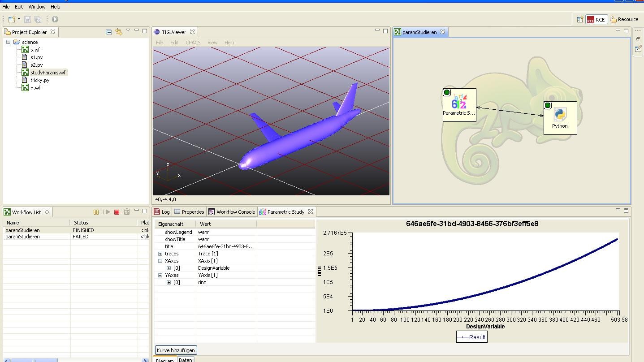Screen dimensions: 644x362
Task: Select the Parametric Study component node
Action: point(459,105)
